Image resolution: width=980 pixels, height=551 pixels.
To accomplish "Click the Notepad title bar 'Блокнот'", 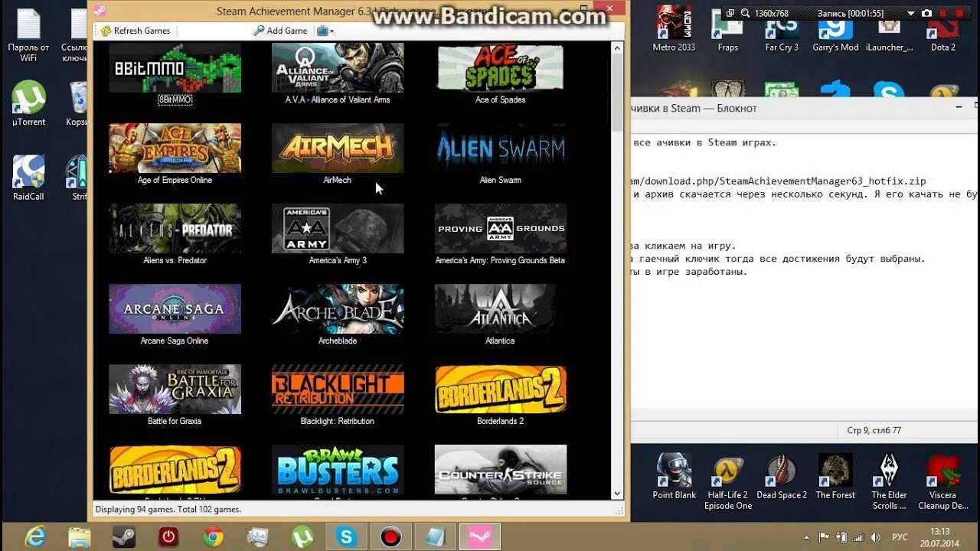I will pyautogui.click(x=805, y=108).
